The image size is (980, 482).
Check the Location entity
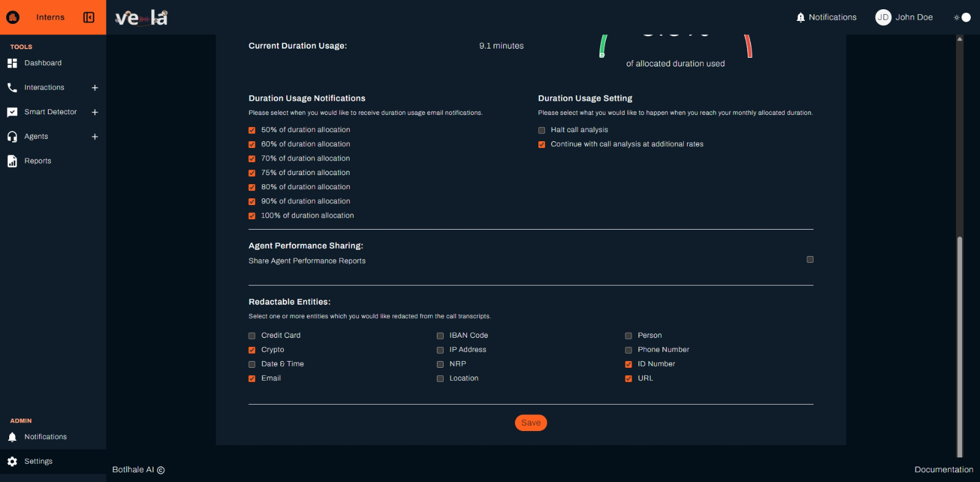pyautogui.click(x=440, y=379)
